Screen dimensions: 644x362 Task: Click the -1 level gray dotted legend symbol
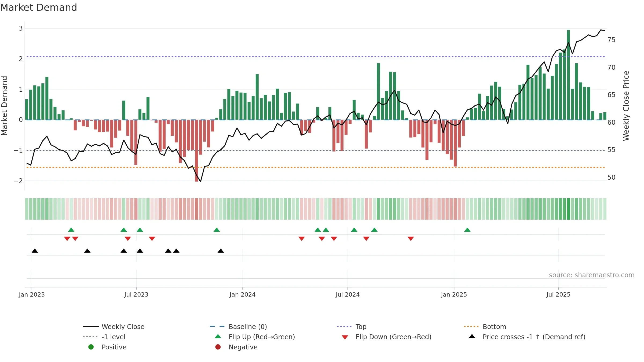point(90,337)
